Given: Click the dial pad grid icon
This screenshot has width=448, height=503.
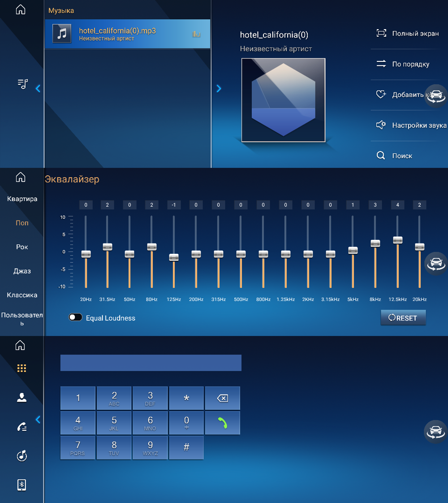Looking at the screenshot, I should [x=22, y=369].
